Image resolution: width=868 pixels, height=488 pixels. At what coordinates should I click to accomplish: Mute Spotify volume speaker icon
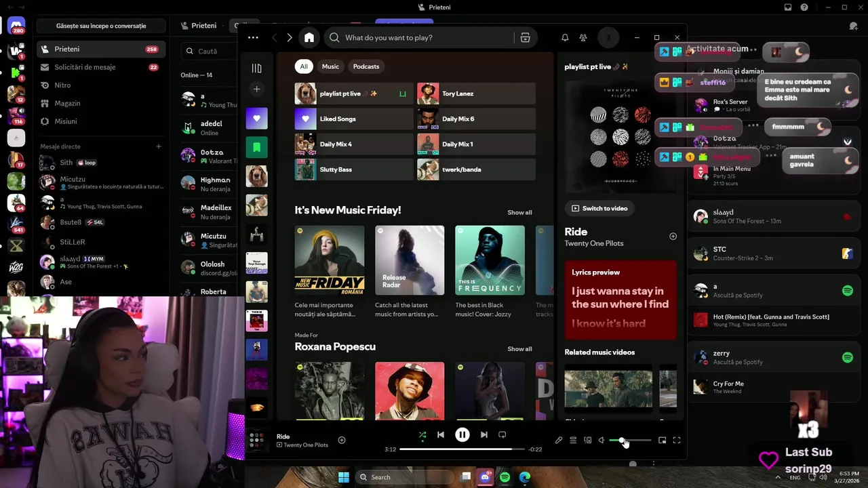coord(601,440)
